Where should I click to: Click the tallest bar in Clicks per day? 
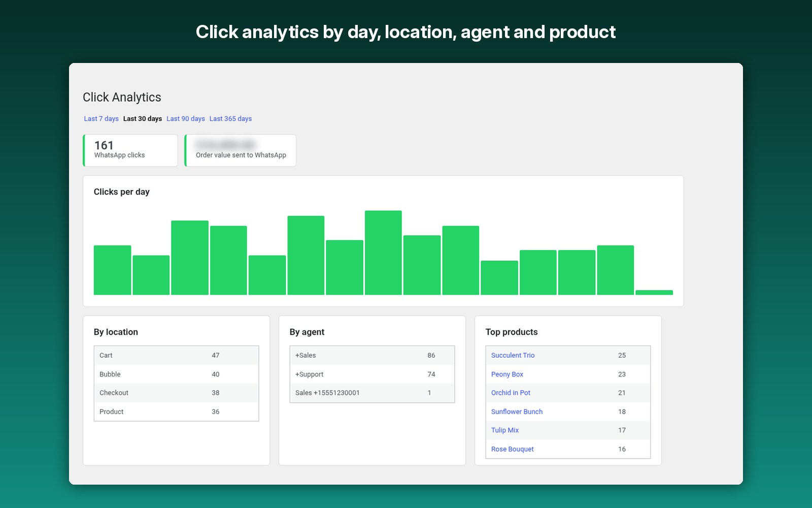click(x=383, y=252)
